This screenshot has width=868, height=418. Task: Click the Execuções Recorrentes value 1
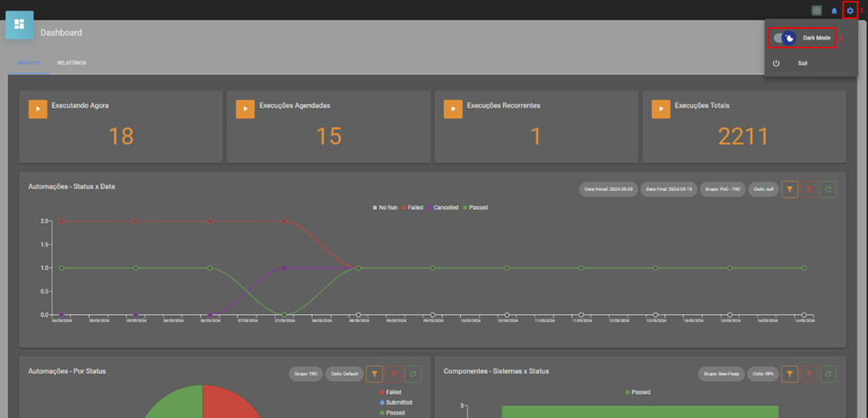[536, 136]
